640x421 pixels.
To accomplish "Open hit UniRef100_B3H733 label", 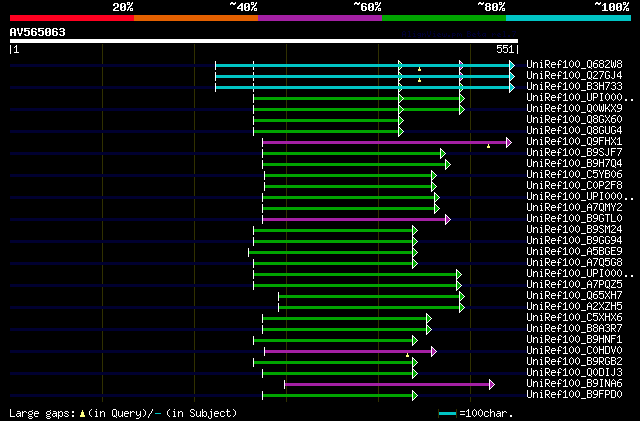I will 574,87.
